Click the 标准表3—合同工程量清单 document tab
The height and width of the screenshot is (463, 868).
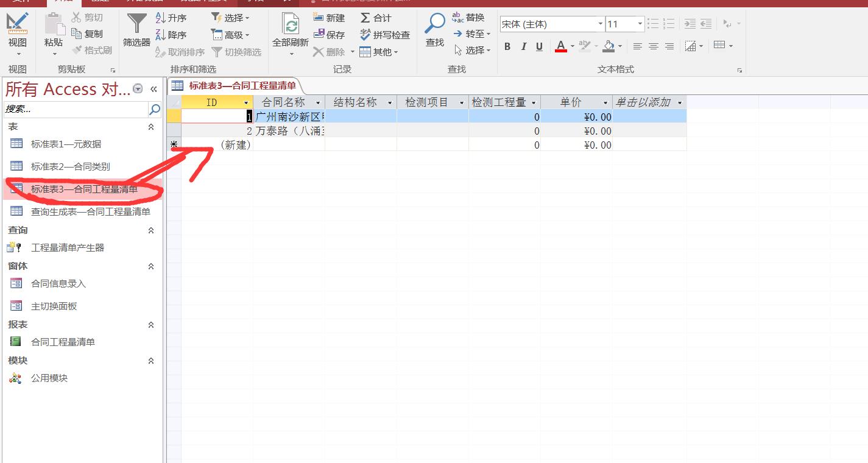coord(235,85)
